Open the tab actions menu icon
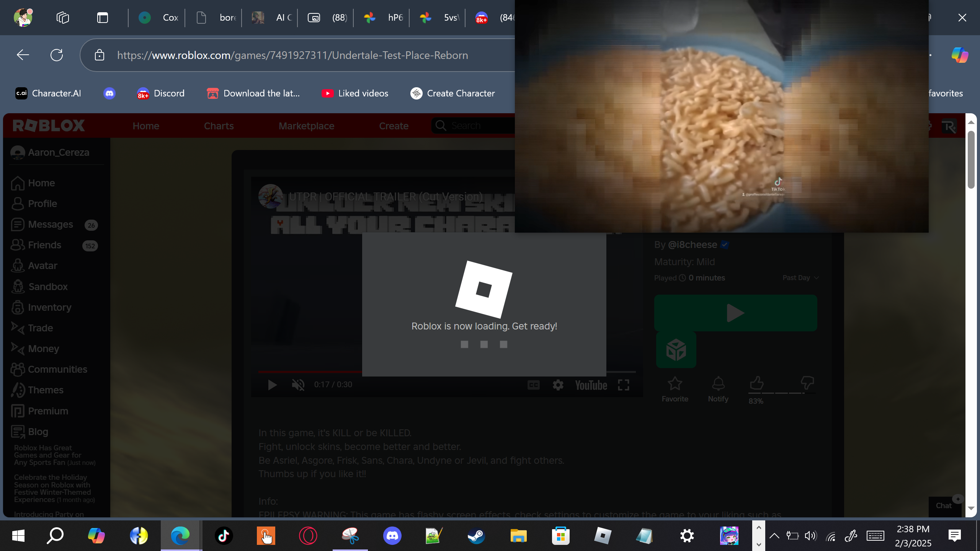 (102, 18)
